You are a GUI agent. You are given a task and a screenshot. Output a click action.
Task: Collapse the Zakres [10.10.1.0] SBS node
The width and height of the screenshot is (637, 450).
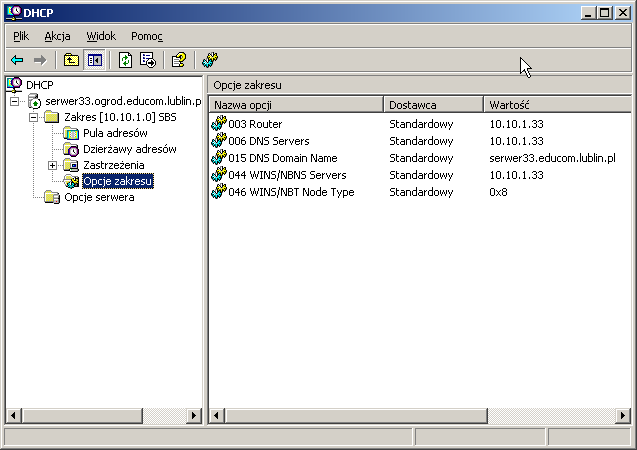click(x=33, y=118)
